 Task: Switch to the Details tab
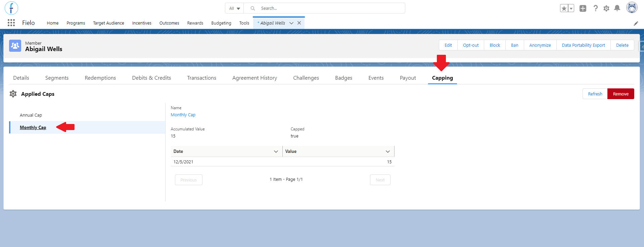[x=21, y=78]
